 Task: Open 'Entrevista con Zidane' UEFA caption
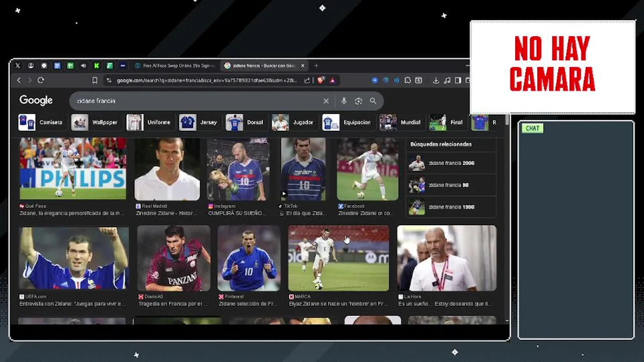click(x=72, y=304)
